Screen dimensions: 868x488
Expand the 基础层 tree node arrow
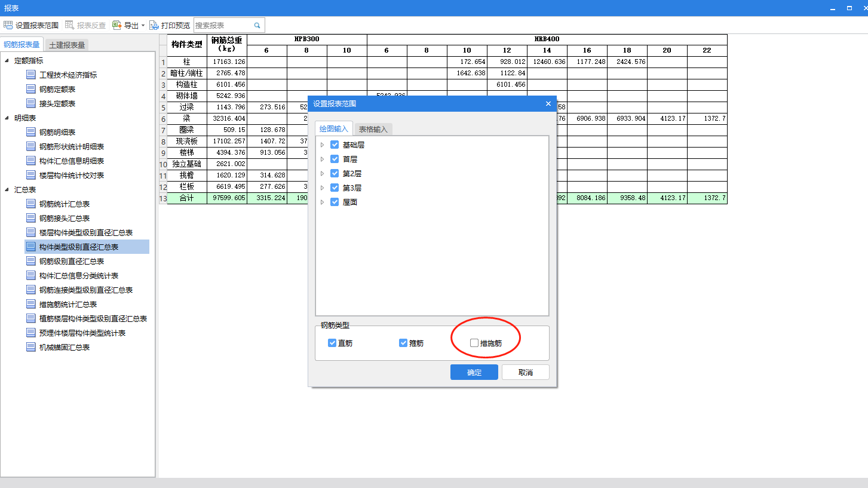(323, 145)
